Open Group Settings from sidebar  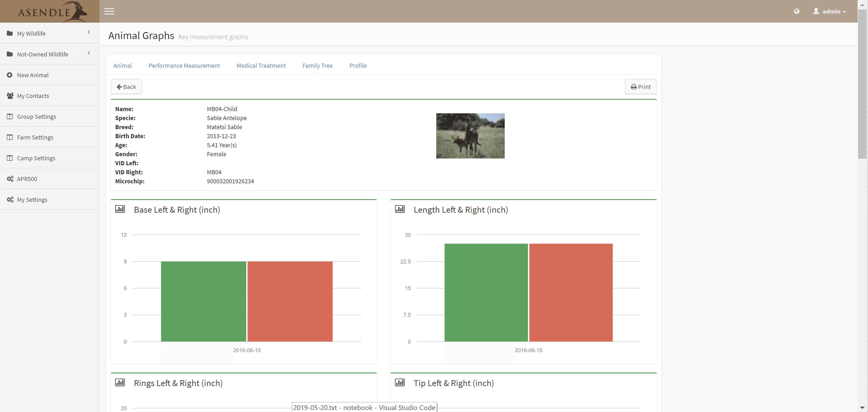point(36,117)
